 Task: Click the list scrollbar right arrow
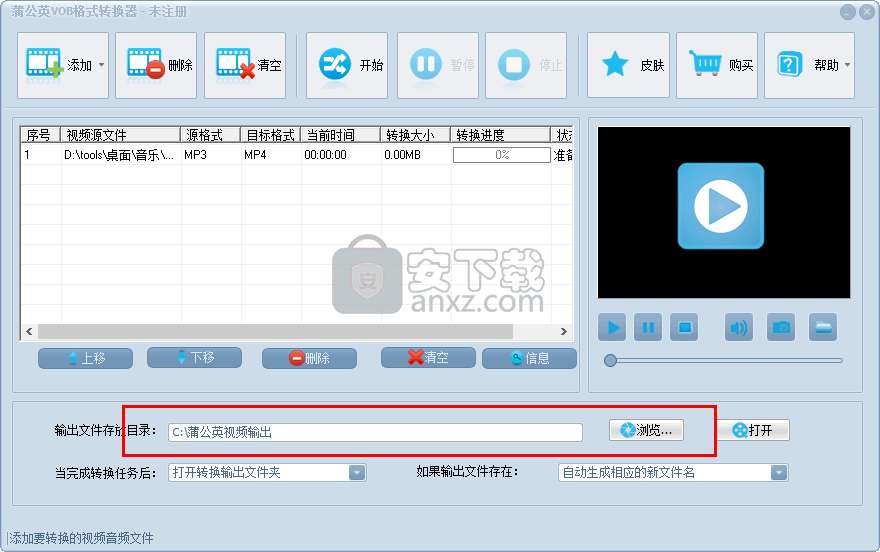point(564,332)
